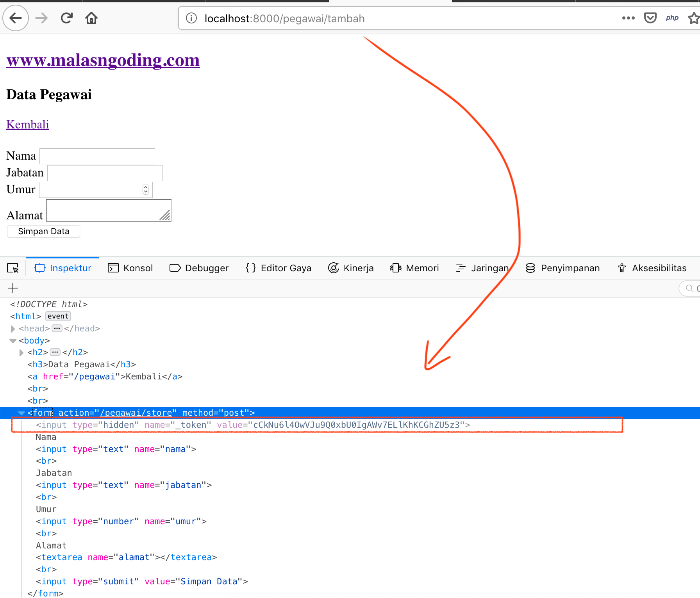Switch to the Konsol tab
Screen dimensions: 700x598
pyautogui.click(x=137, y=268)
